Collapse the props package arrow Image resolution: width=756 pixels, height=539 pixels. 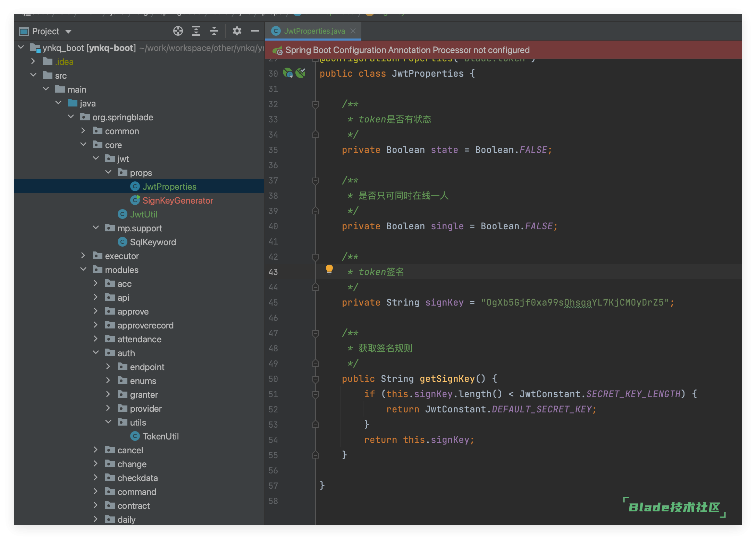[x=108, y=172]
